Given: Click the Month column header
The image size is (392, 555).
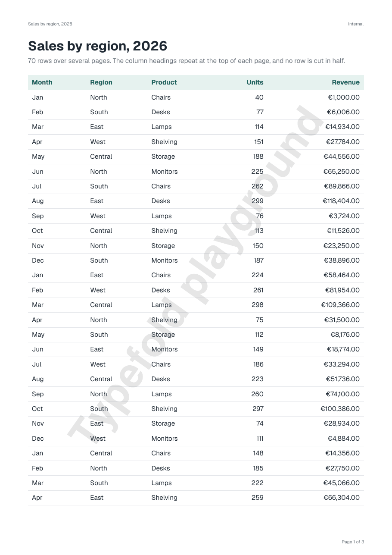Looking at the screenshot, I should pyautogui.click(x=42, y=82).
